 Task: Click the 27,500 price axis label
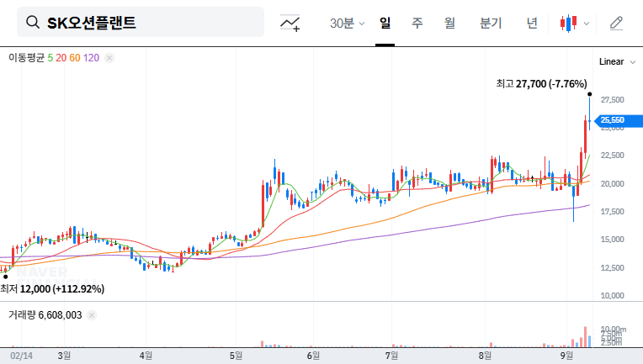click(612, 100)
